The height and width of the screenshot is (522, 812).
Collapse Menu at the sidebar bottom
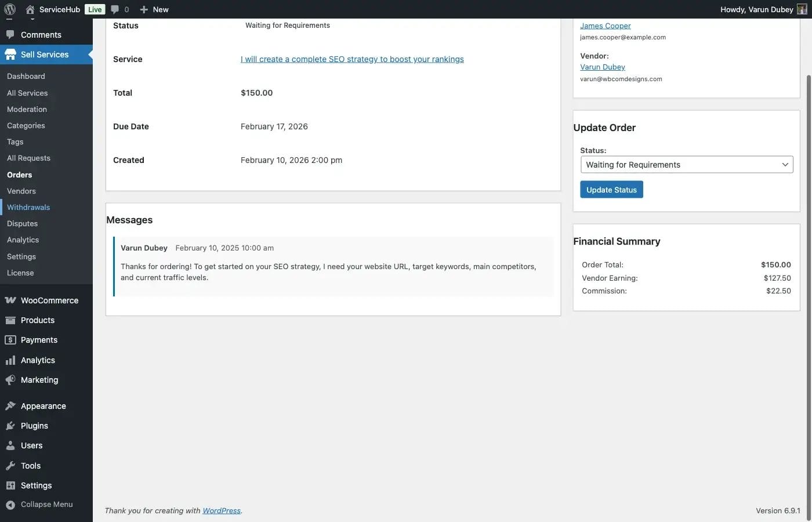coord(41,504)
